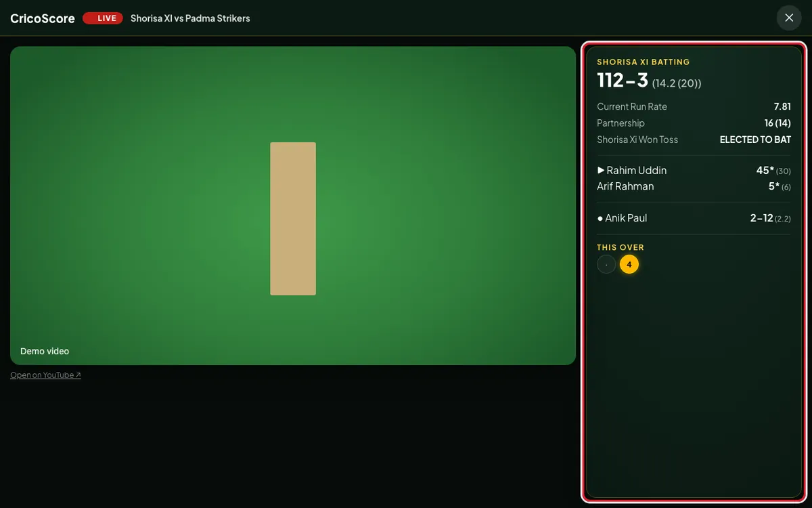Click the 'Demo video' caption
Image resolution: width=812 pixels, height=508 pixels.
click(x=45, y=352)
